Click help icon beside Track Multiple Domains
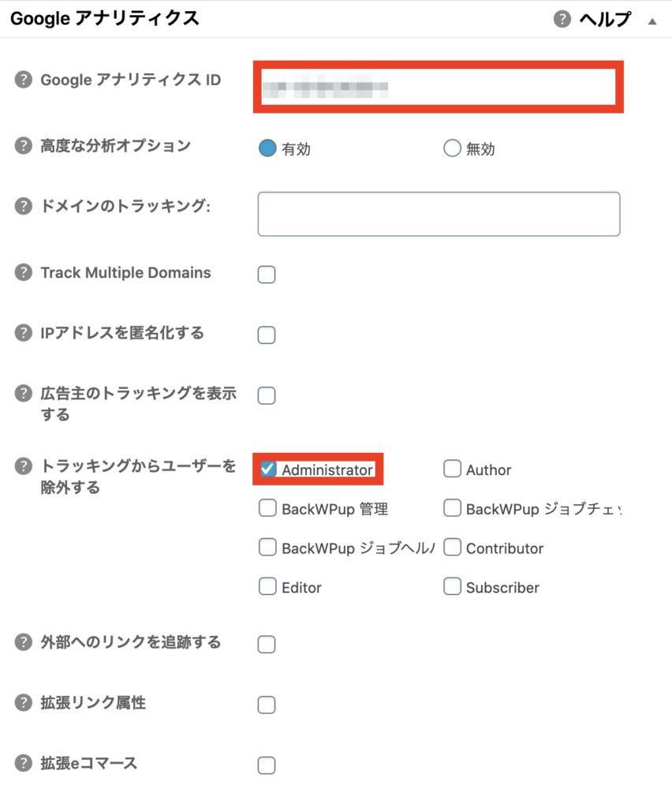Image resolution: width=672 pixels, height=808 pixels. click(x=23, y=272)
